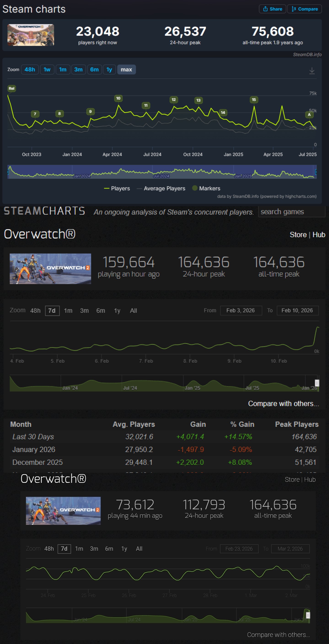Grab the SteamDB navigator's end handle

click(x=316, y=172)
